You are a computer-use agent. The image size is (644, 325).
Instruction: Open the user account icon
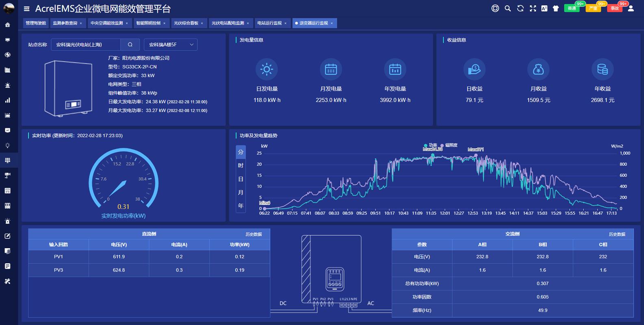click(631, 9)
